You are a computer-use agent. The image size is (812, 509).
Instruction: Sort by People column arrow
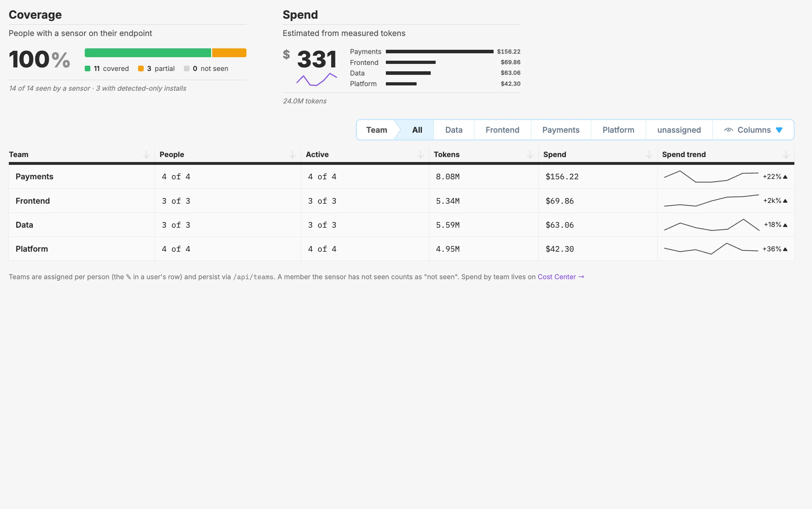click(x=292, y=155)
